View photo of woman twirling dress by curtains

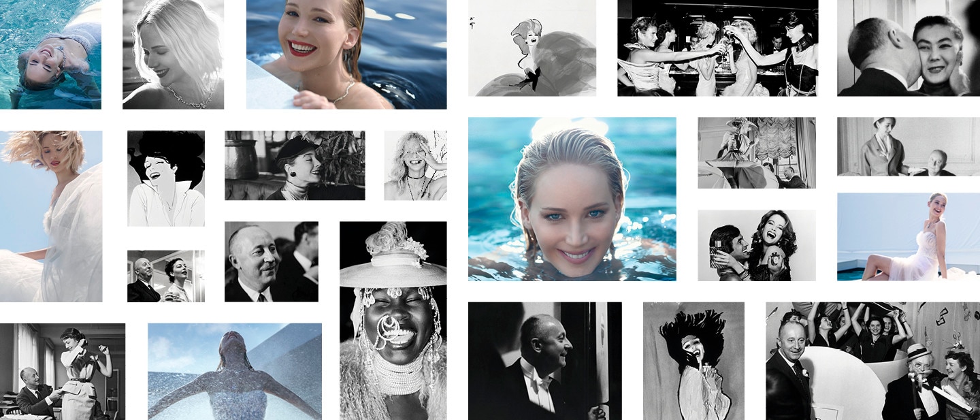[757, 152]
